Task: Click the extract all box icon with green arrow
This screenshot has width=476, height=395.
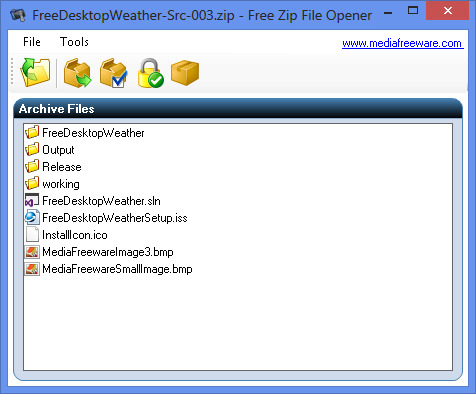Action: click(77, 73)
